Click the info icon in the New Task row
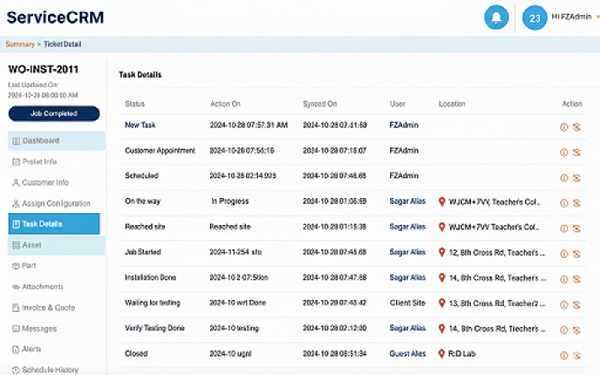Image resolution: width=600 pixels, height=375 pixels. (x=564, y=127)
